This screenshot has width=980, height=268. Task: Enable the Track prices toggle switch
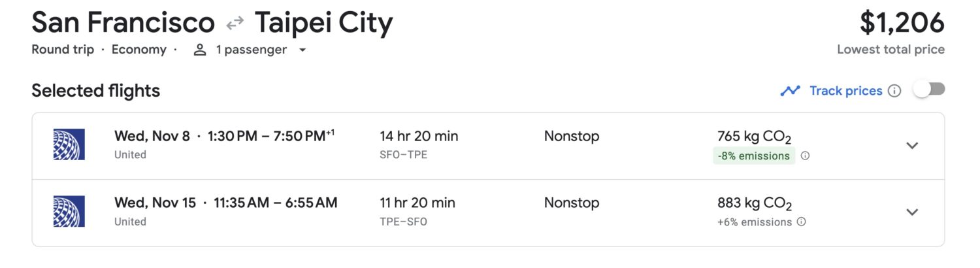(929, 90)
